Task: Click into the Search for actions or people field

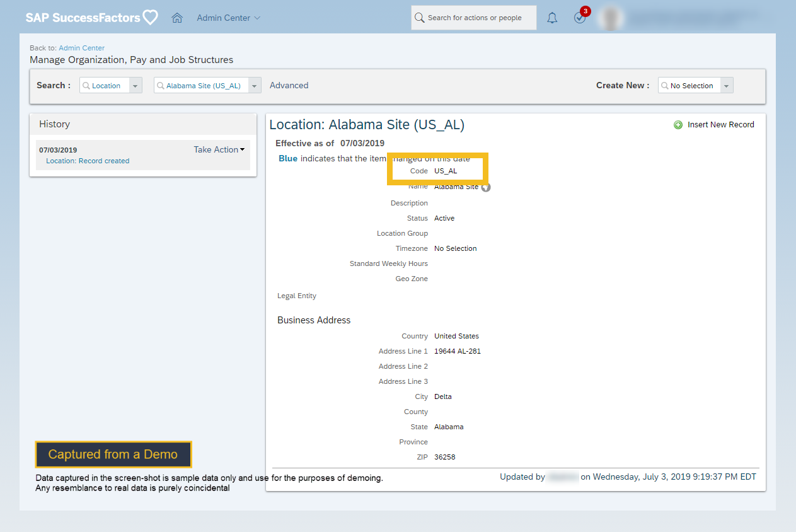Action: coord(474,18)
